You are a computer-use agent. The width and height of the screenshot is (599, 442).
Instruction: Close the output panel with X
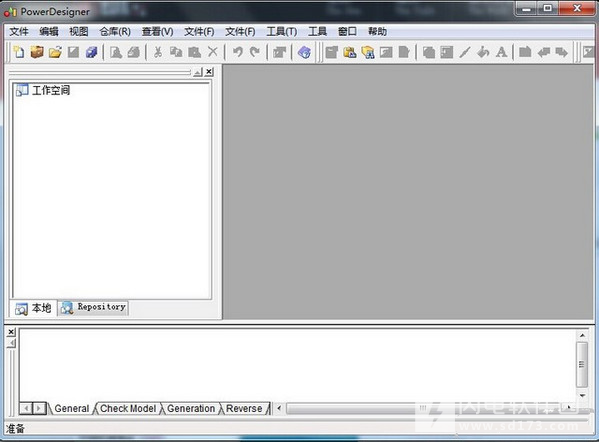pos(11,332)
